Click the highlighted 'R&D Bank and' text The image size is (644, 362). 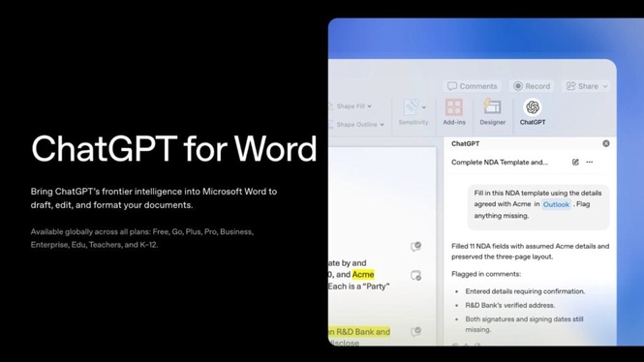359,332
